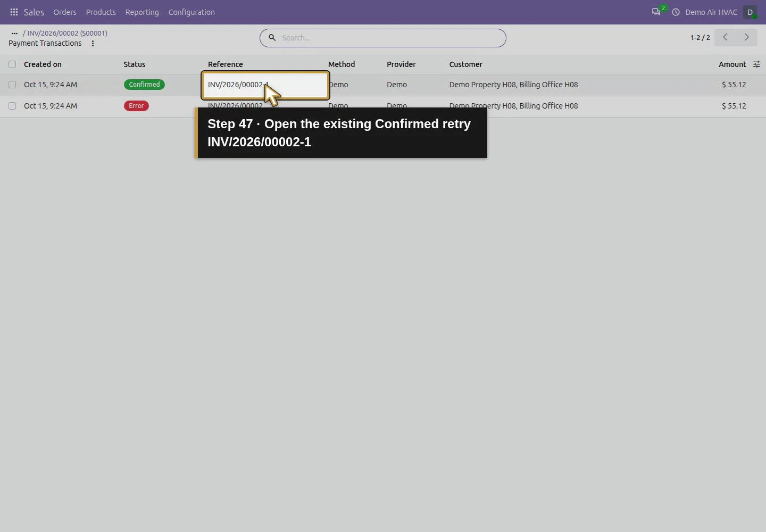Click the red Error status badge
The height and width of the screenshot is (532, 766).
click(136, 106)
